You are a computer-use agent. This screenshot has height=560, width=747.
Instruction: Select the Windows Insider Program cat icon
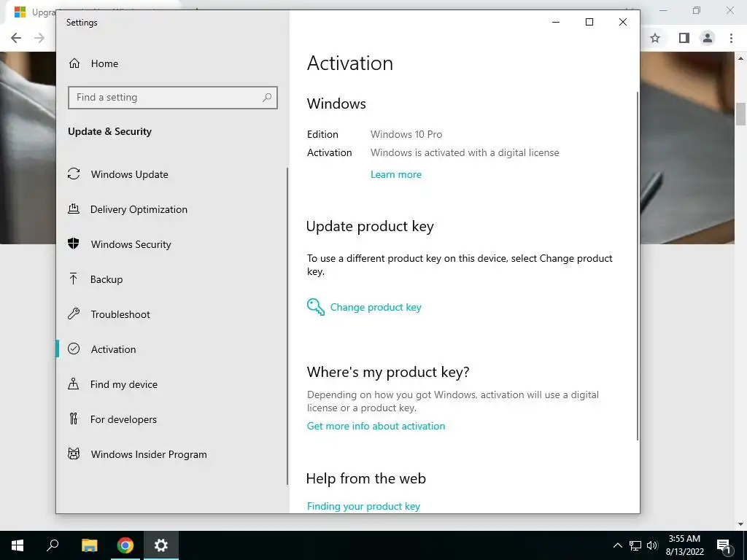(74, 454)
